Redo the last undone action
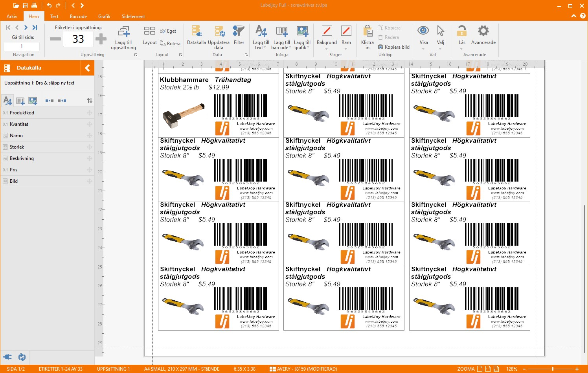The height and width of the screenshot is (373, 588). (x=58, y=6)
